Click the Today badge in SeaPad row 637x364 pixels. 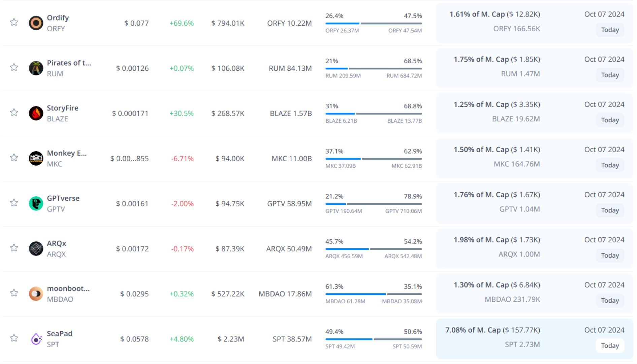610,345
